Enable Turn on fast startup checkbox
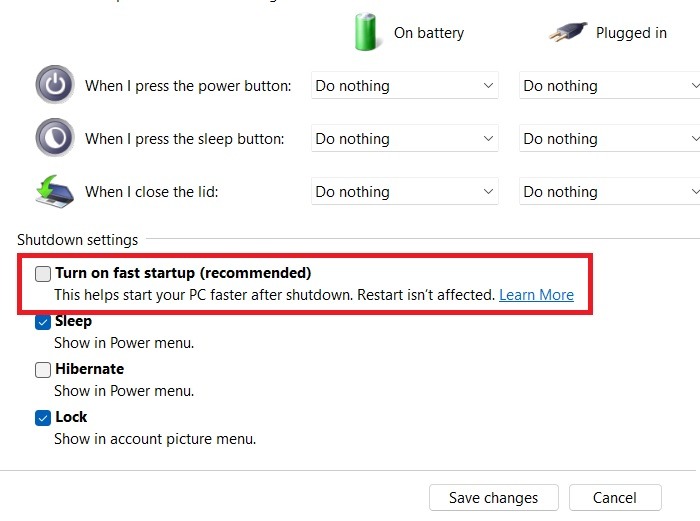The height and width of the screenshot is (521, 700). tap(43, 274)
